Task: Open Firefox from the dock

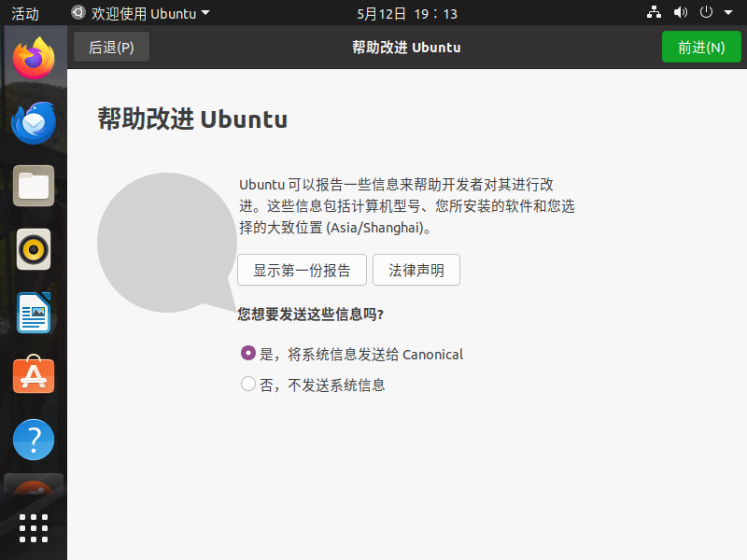Action: (x=34, y=59)
